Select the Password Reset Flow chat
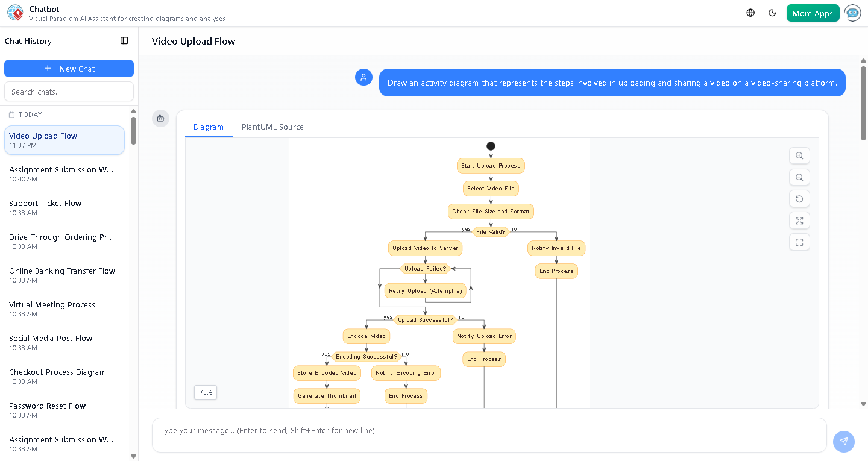Viewport: 868px width, 461px height. click(61, 410)
